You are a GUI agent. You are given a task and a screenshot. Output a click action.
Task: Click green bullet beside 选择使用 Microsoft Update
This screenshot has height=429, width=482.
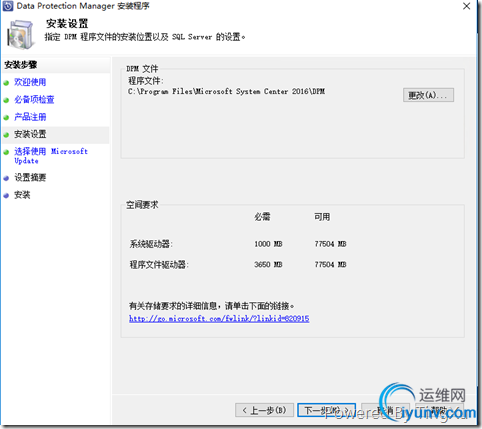(6, 152)
